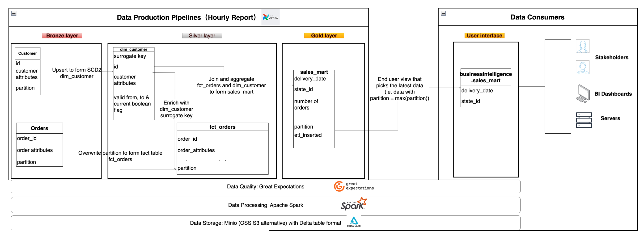The height and width of the screenshot is (239, 644).
Task: Select the Apache Spark logo
Action: pos(353,204)
